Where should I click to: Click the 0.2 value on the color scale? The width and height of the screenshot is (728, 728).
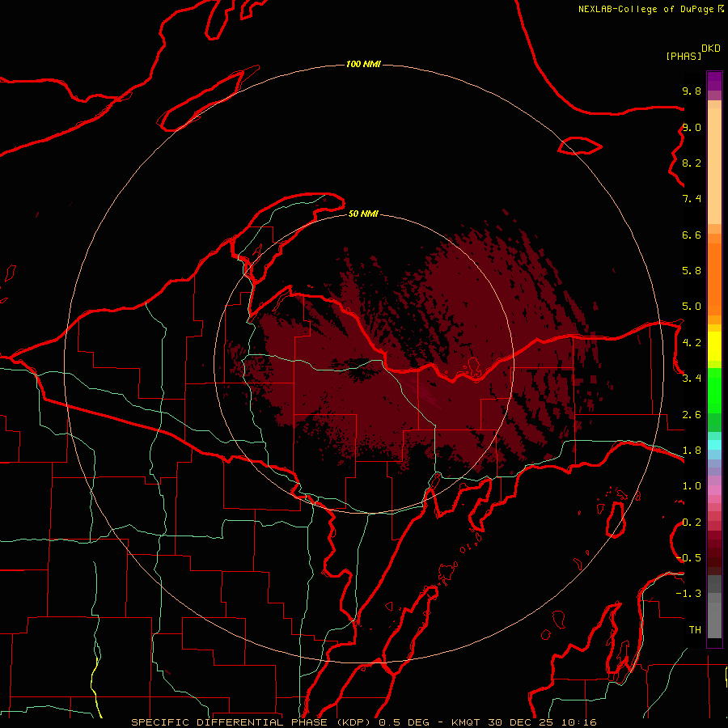pos(692,523)
